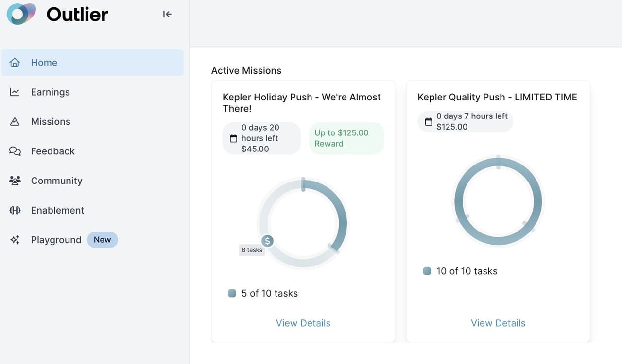Open Playground in the sidebar
This screenshot has width=622, height=364.
[56, 240]
